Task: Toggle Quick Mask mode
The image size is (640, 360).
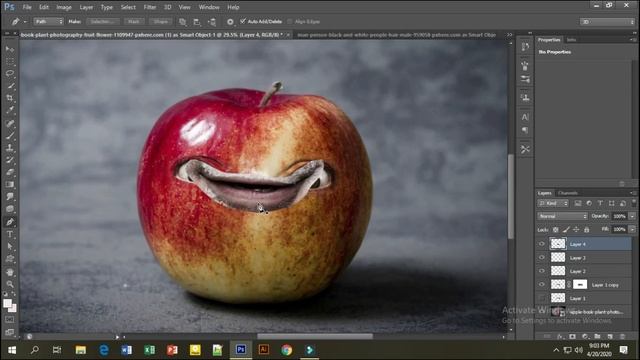Action: (x=10, y=320)
